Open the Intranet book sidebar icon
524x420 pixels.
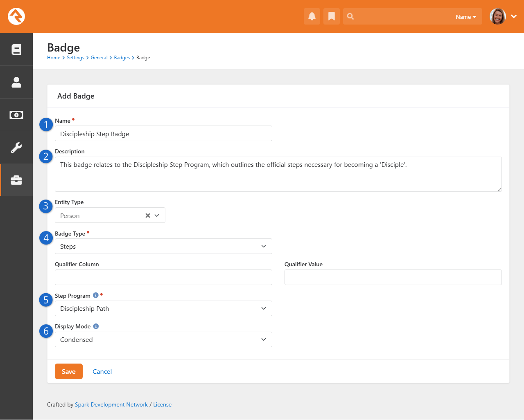[16, 49]
